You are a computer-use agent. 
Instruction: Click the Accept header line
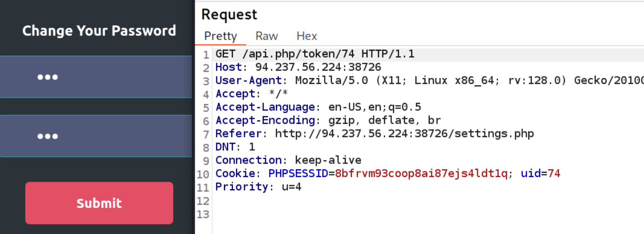pos(252,94)
